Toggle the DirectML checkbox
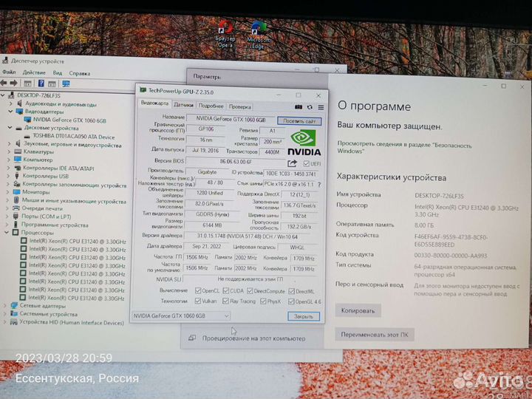532x399 pixels. [x=291, y=291]
